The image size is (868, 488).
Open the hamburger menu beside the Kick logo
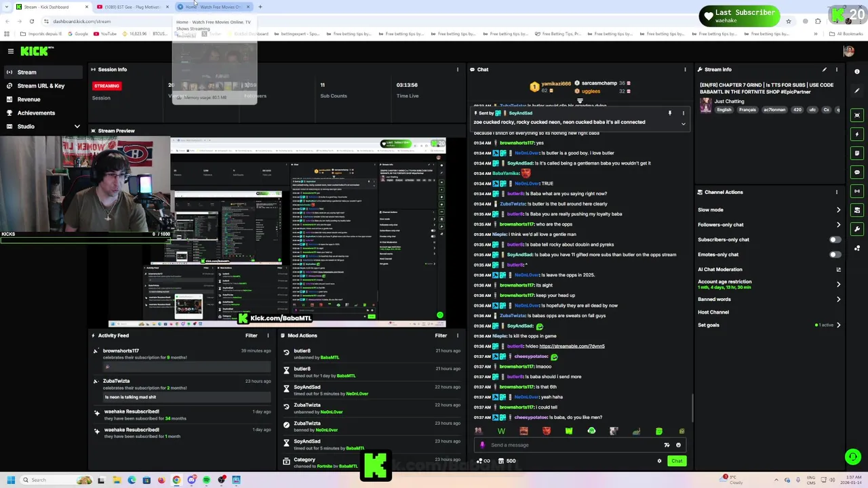click(11, 52)
